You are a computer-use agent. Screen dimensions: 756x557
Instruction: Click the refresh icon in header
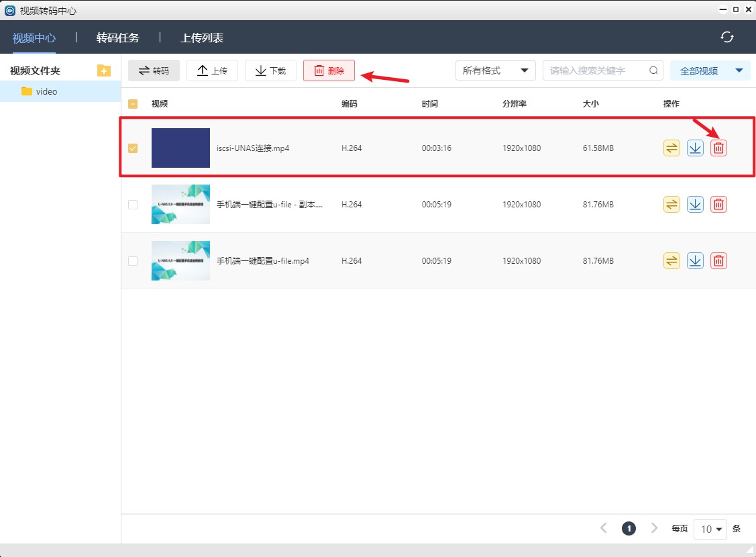coord(726,37)
